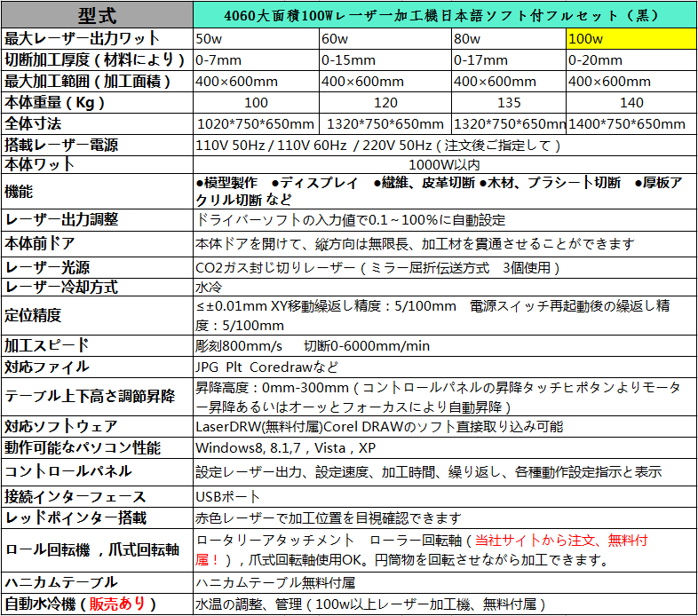Click the 彫刻800mm/s speed cell
This screenshot has height=616, width=698.
point(445,346)
